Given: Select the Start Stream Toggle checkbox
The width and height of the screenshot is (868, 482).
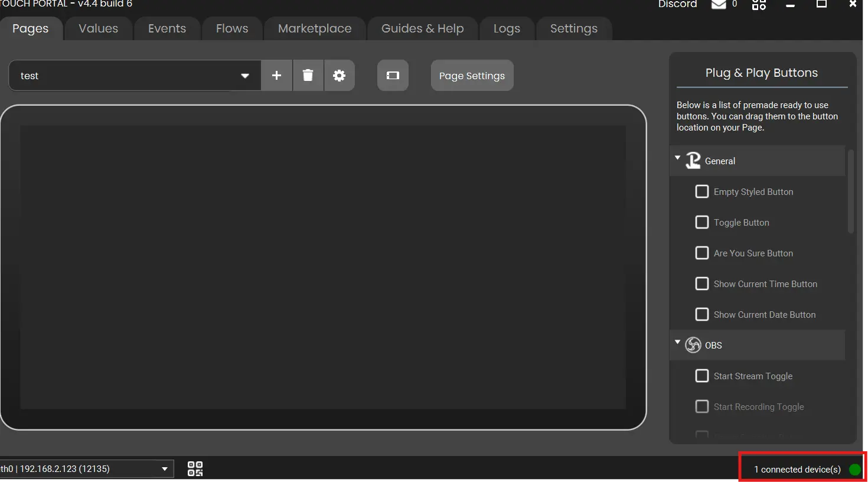Looking at the screenshot, I should [x=702, y=376].
